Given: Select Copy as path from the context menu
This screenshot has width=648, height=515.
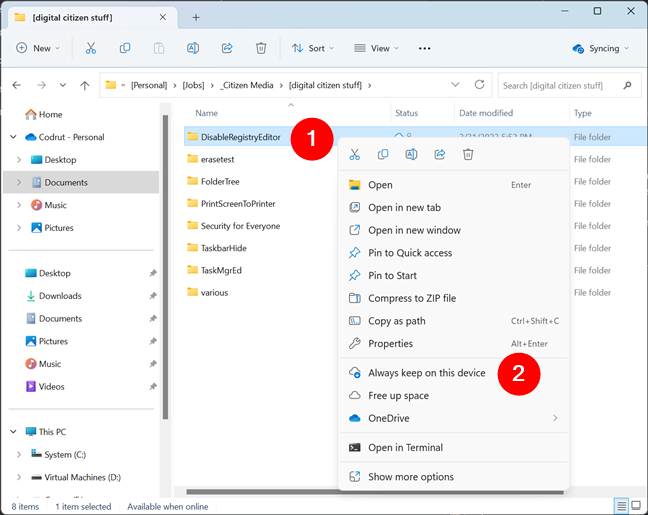Looking at the screenshot, I should click(x=395, y=321).
